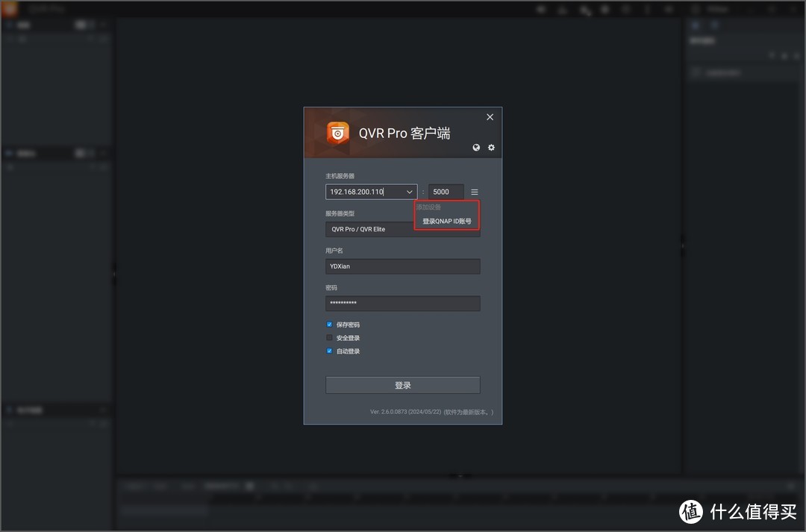Select the 登录QNAP ID账号 menu entry
This screenshot has height=532, width=806.
pos(447,221)
